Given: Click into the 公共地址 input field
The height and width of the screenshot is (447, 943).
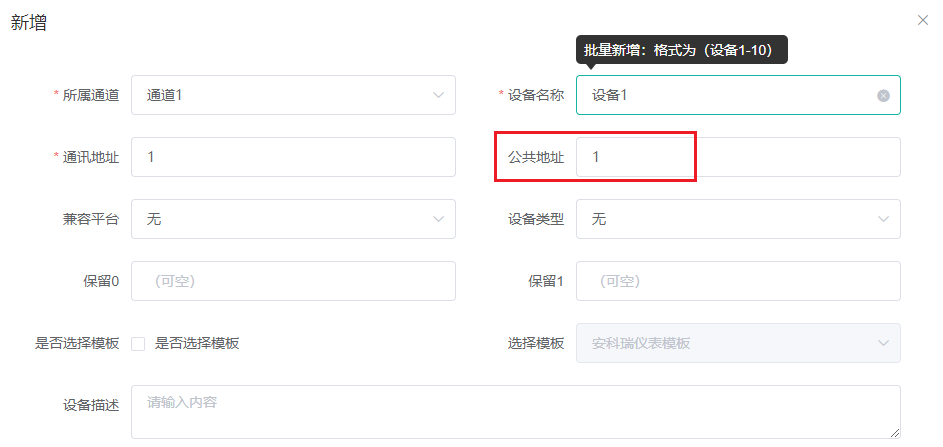Looking at the screenshot, I should [739, 157].
